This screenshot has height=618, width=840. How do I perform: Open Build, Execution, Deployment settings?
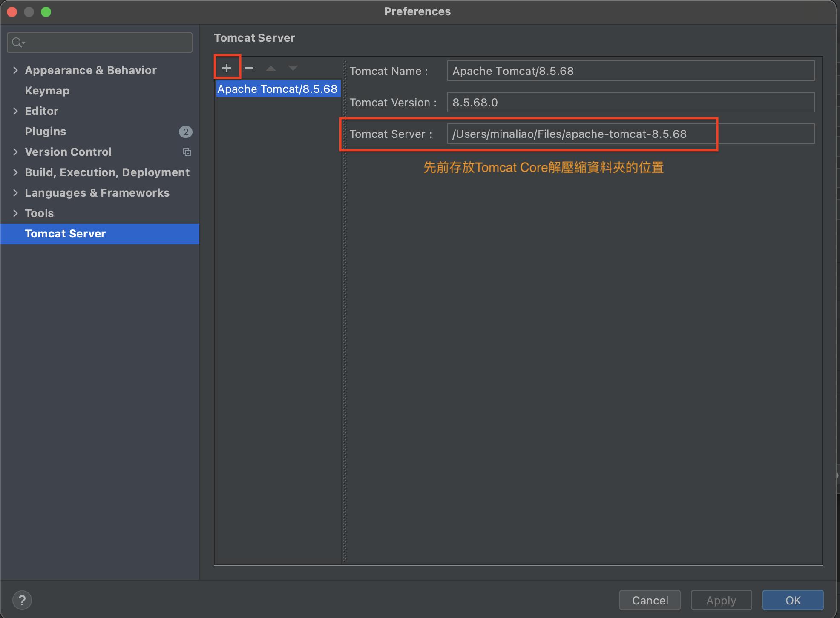(x=107, y=172)
